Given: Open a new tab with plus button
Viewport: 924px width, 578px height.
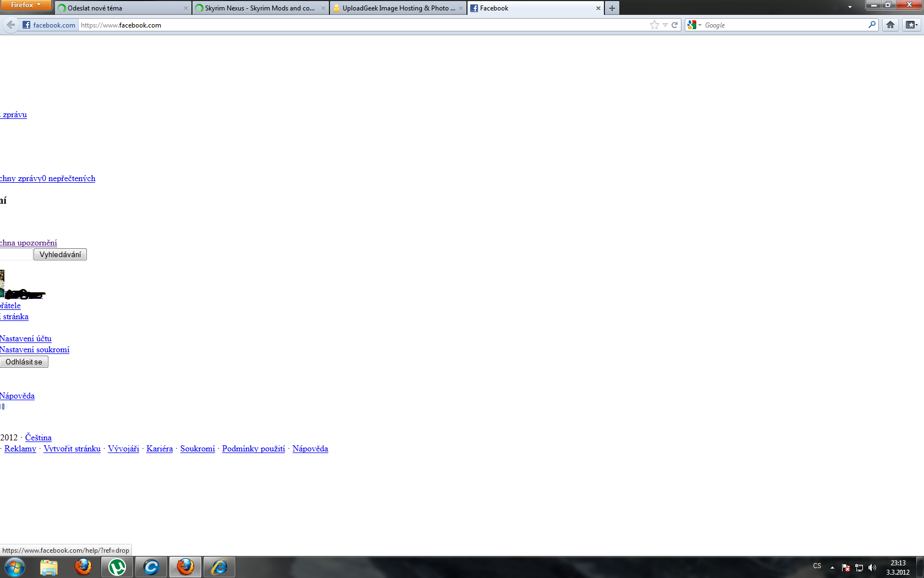Looking at the screenshot, I should [x=612, y=8].
